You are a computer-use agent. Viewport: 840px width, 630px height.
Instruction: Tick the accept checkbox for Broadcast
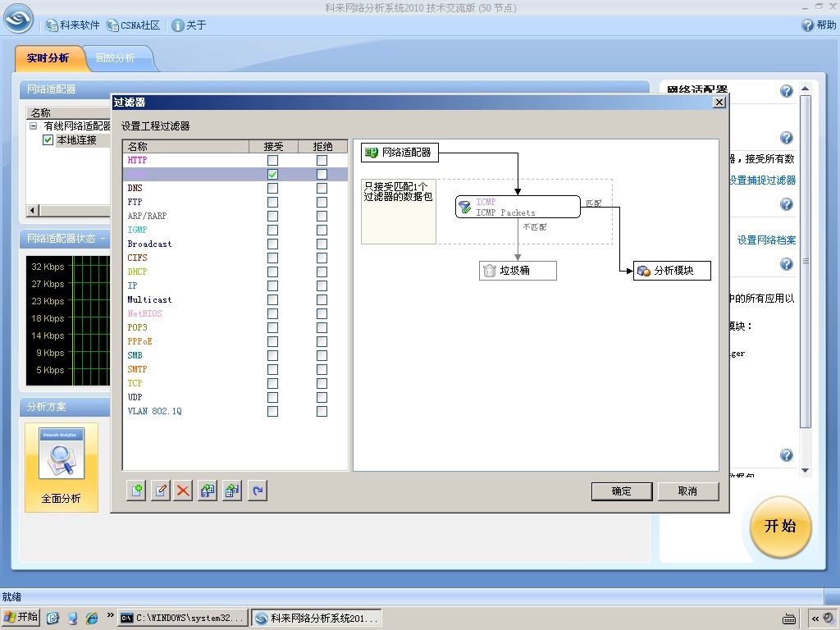(272, 244)
